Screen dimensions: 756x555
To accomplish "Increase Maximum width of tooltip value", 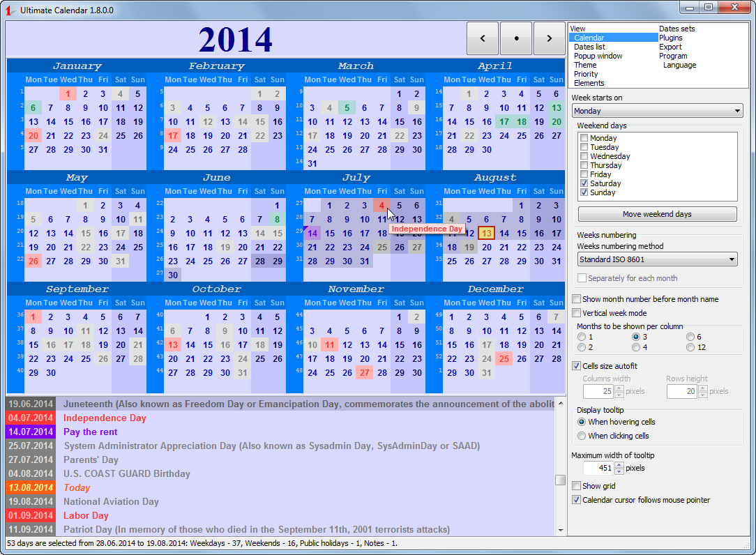I will (619, 465).
